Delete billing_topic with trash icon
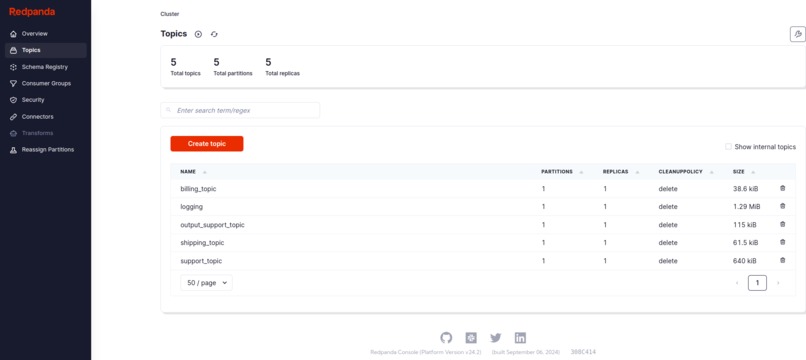Viewport: 806px width, 360px height. [782, 188]
